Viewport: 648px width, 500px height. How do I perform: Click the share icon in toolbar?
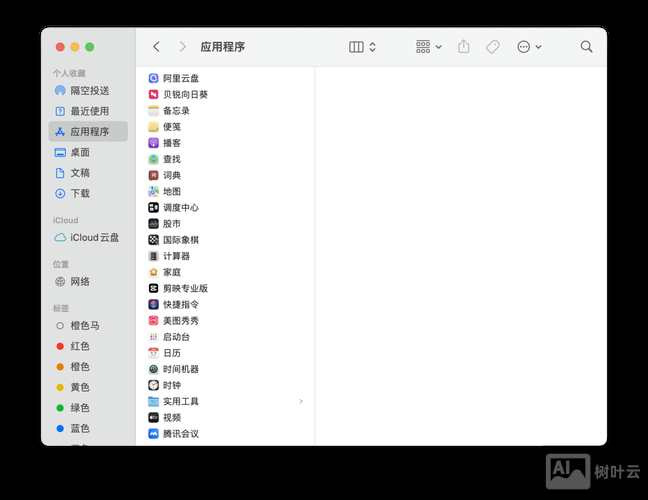(464, 46)
